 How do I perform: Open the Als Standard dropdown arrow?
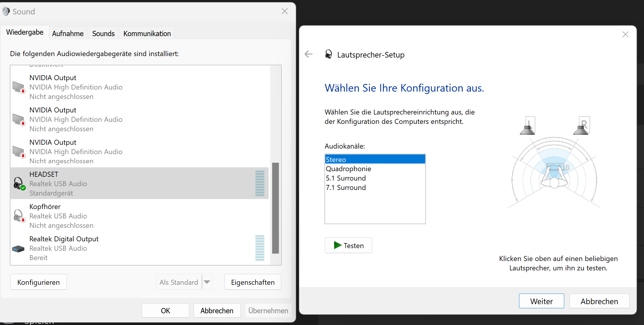coord(207,282)
